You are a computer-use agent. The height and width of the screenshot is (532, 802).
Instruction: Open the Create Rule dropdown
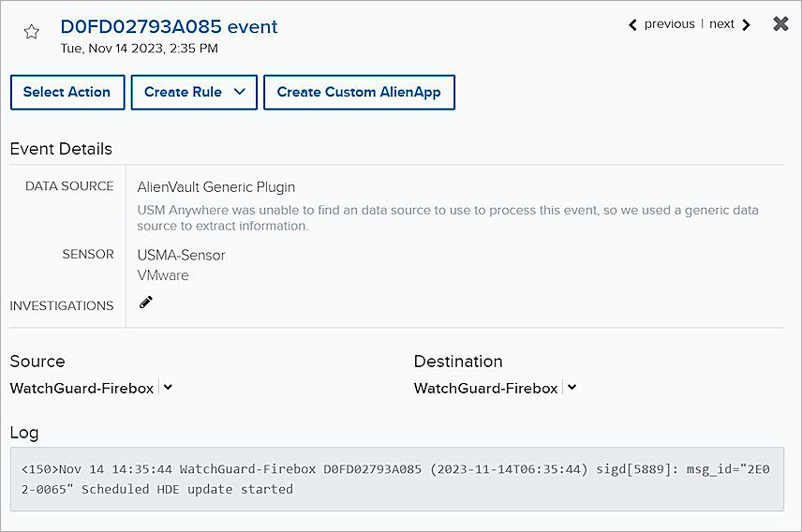194,92
